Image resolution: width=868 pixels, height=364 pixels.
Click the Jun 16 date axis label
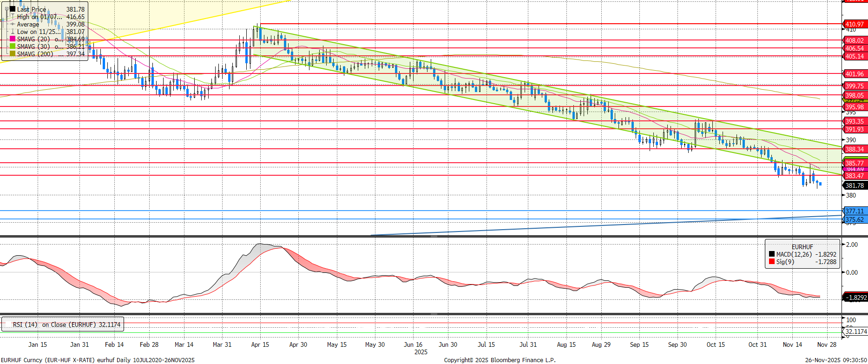coord(413,344)
